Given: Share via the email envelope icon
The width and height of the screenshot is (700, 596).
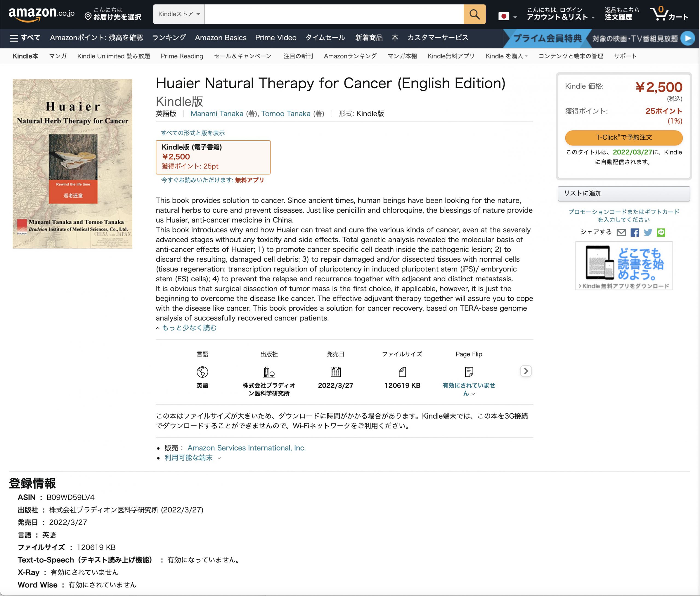Looking at the screenshot, I should tap(621, 232).
